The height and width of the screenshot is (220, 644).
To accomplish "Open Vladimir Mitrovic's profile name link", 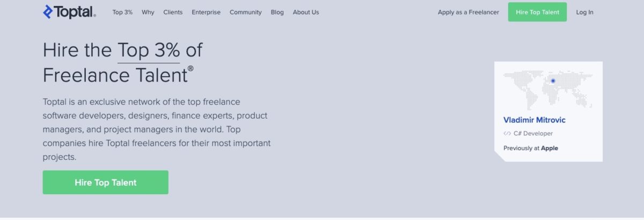I will click(x=535, y=120).
